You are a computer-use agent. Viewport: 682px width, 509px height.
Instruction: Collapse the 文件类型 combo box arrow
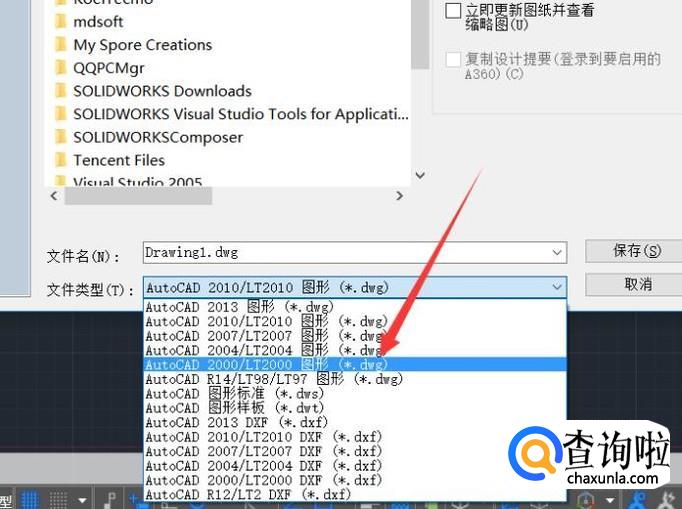pos(557,287)
